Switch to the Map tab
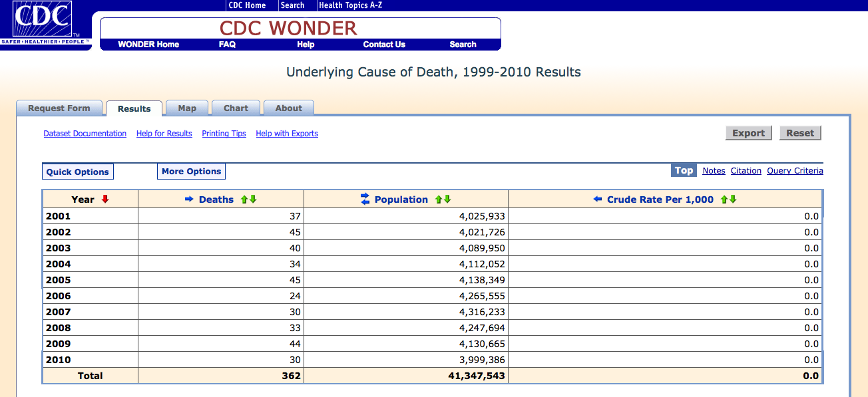 pos(187,108)
